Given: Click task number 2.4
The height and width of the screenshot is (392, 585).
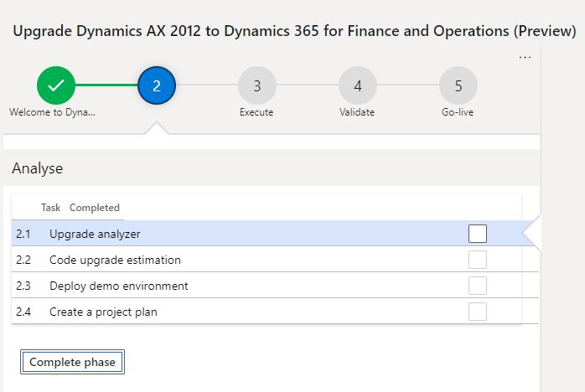Looking at the screenshot, I should (23, 312).
